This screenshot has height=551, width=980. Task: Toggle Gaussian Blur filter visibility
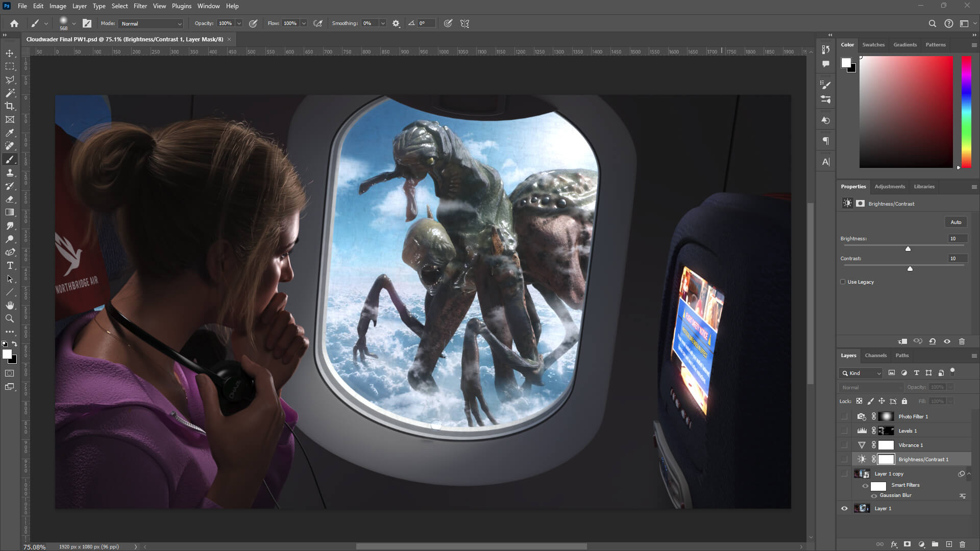click(x=874, y=496)
